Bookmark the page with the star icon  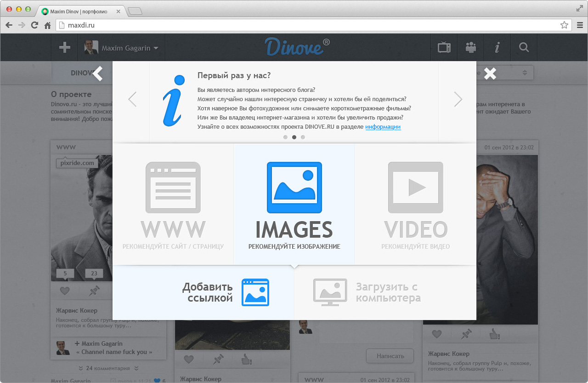pos(564,25)
